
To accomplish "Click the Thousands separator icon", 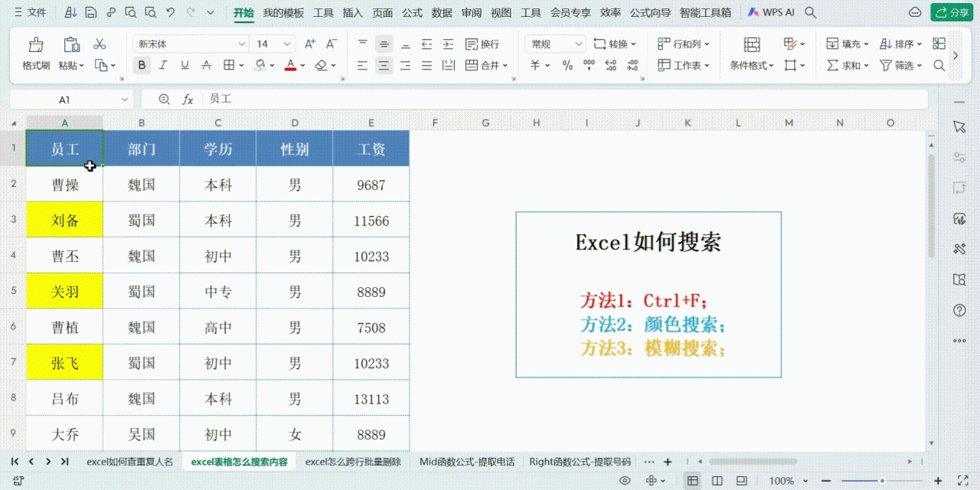I will pos(589,66).
